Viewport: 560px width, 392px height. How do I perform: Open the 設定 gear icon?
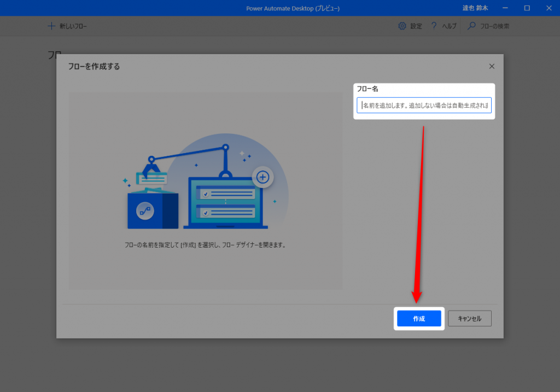(x=402, y=26)
